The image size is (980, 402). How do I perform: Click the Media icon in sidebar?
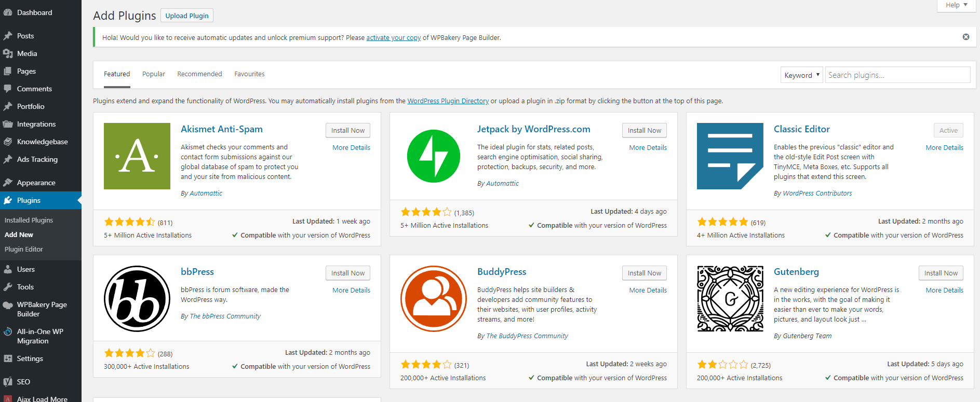8,53
